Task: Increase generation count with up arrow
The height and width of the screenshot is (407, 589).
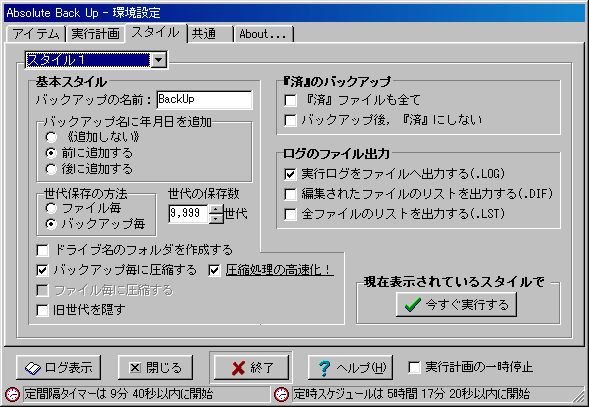Action: click(x=216, y=209)
